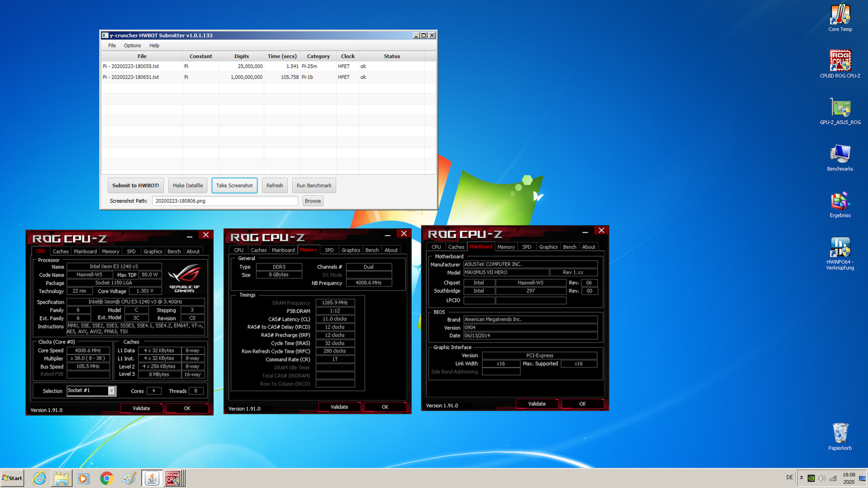Viewport: 868px width, 488px height.
Task: Click the File column header
Action: 142,56
